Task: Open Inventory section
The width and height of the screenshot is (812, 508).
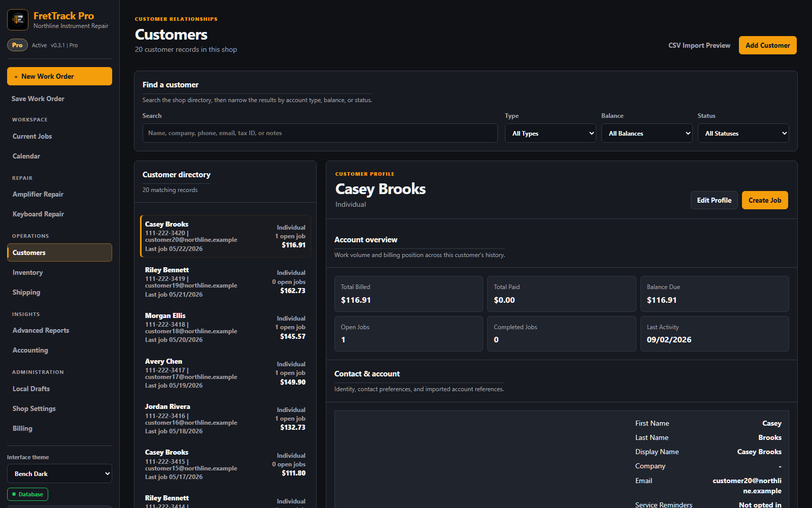Action: coord(59,272)
